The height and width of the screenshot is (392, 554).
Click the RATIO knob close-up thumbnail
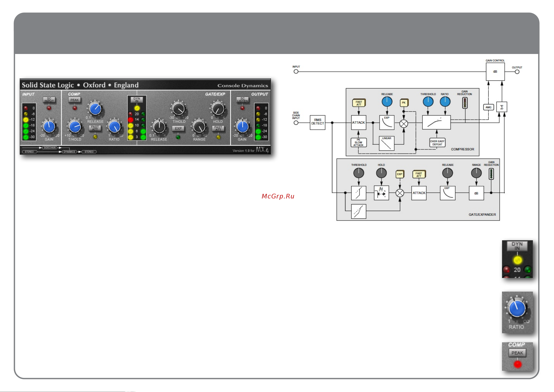(517, 312)
